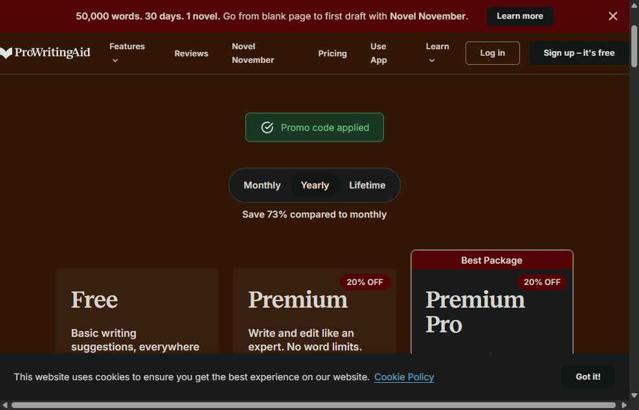
Task: Click Save 73% compared to monthly text
Action: pos(314,214)
